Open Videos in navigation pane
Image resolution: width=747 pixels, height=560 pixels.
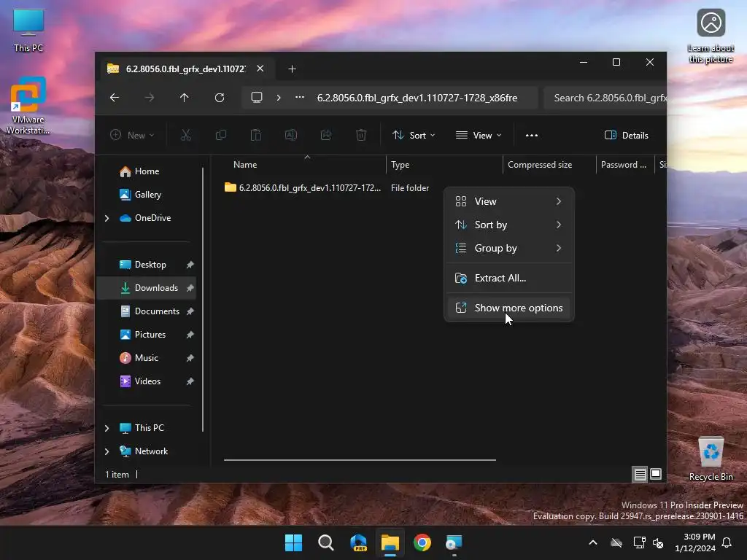click(147, 381)
